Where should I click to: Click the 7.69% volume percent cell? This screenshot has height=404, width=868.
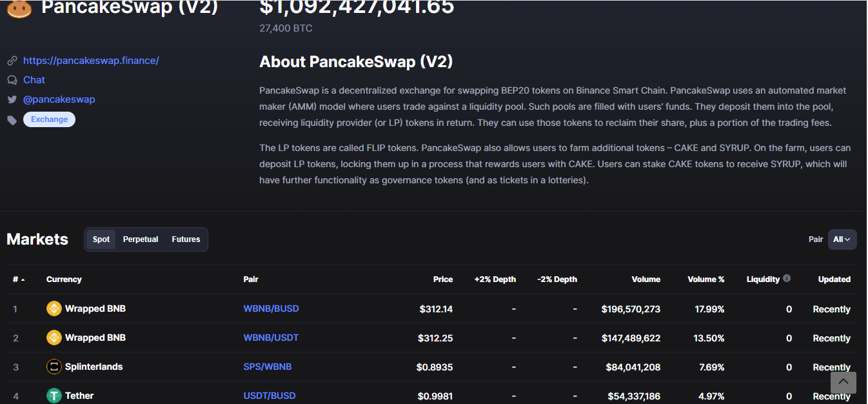(712, 367)
